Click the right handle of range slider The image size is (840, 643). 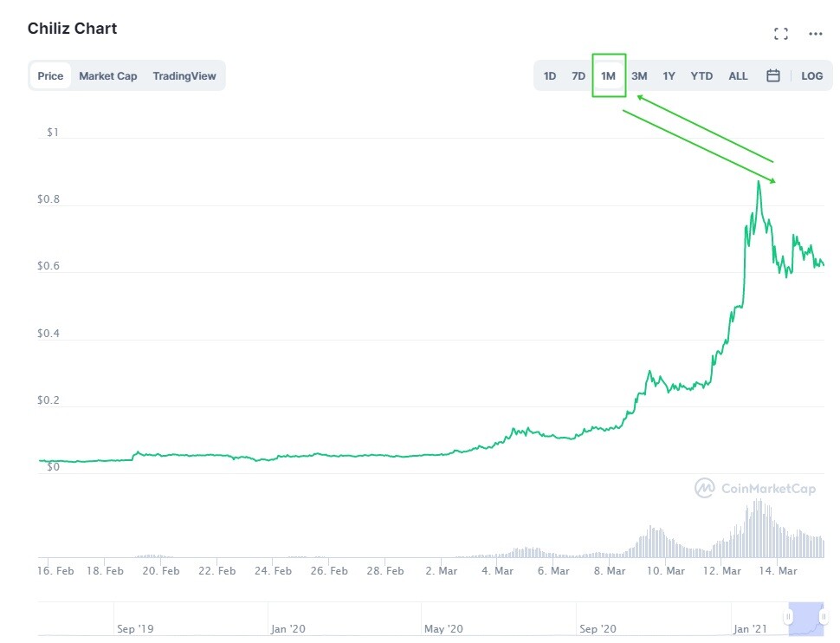[824, 617]
